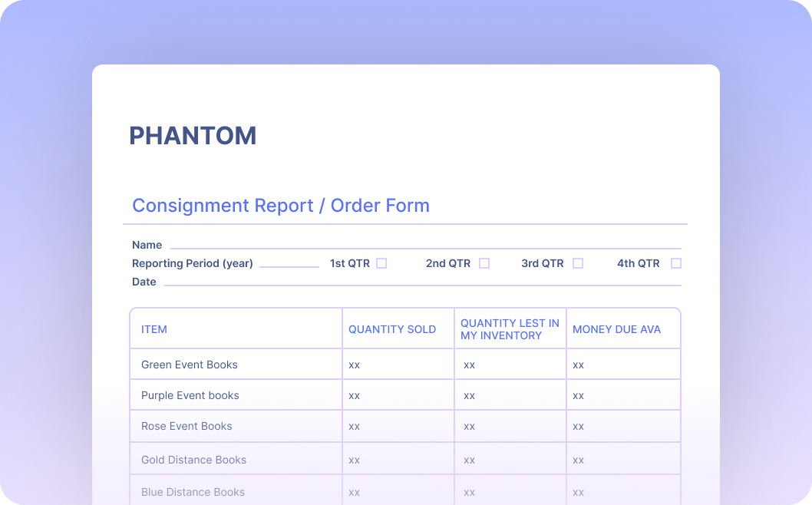Check the 2nd QTR checkbox
The image size is (812, 505).
click(x=484, y=263)
